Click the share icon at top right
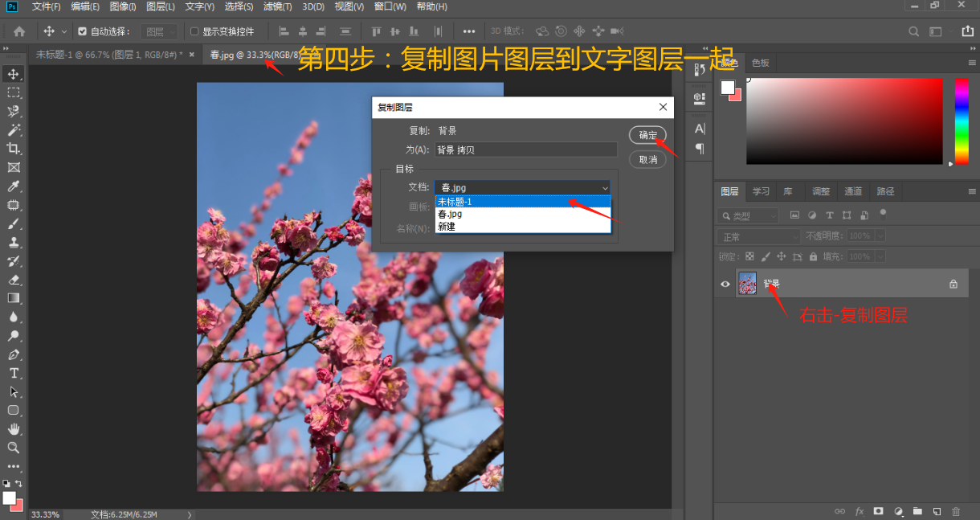Screen dimensions: 980x520 click(967, 31)
